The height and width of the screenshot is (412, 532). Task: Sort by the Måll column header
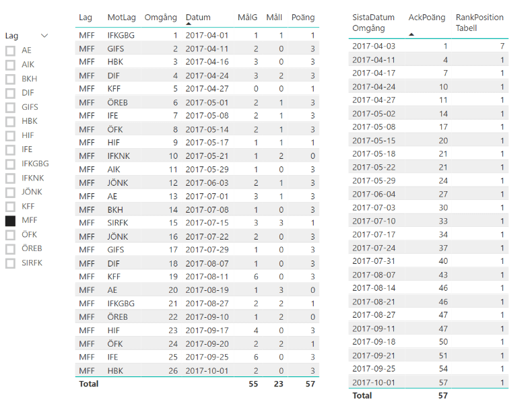point(274,18)
